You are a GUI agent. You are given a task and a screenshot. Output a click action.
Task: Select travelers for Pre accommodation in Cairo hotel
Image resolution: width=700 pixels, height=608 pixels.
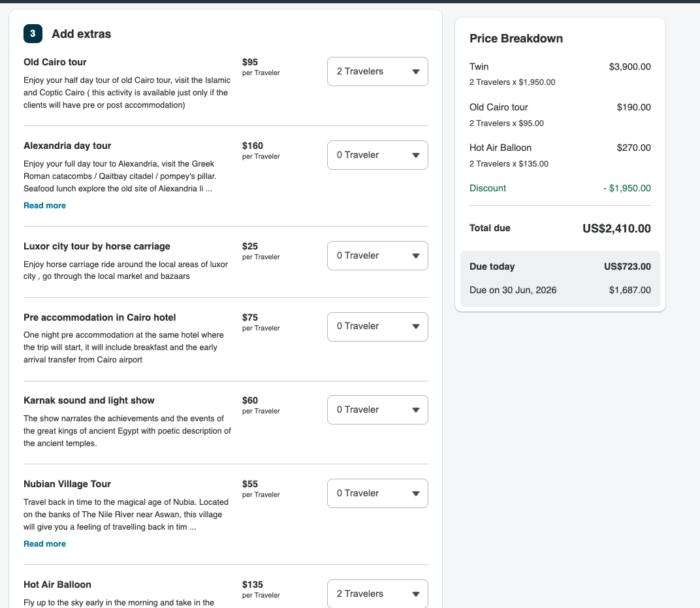click(377, 327)
